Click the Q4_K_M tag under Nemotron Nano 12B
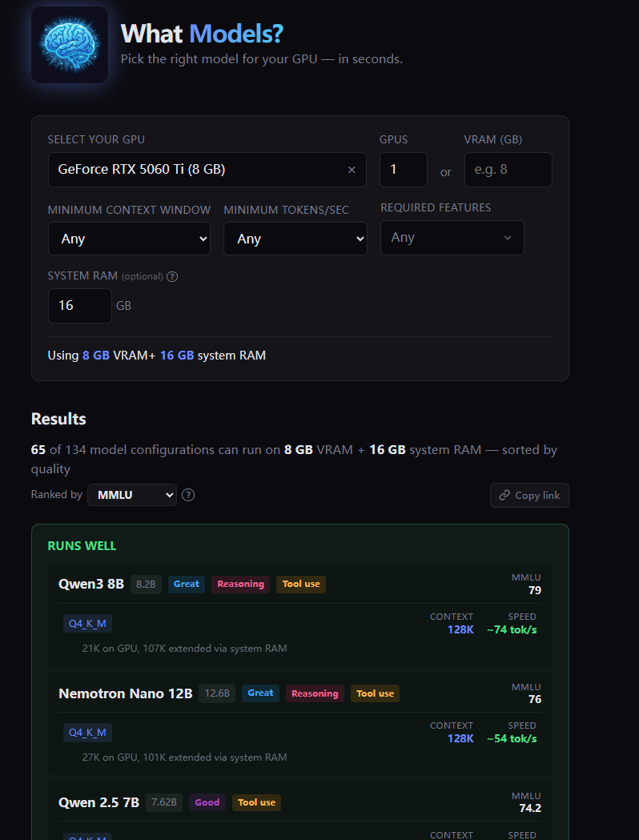 pos(87,733)
